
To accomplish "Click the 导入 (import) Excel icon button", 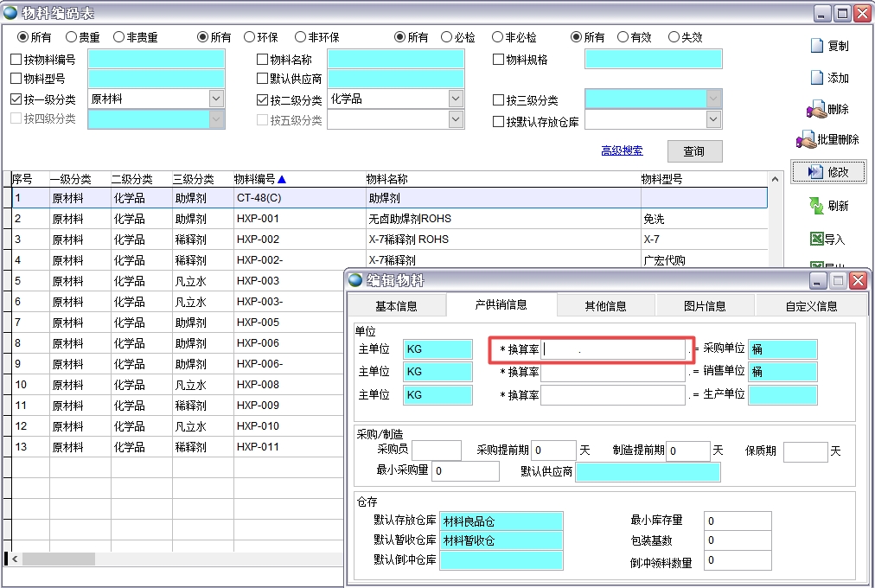I will pos(827,240).
